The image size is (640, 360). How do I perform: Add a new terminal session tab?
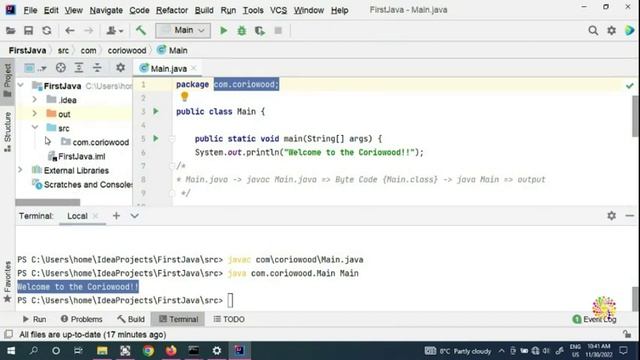pyautogui.click(x=116, y=216)
